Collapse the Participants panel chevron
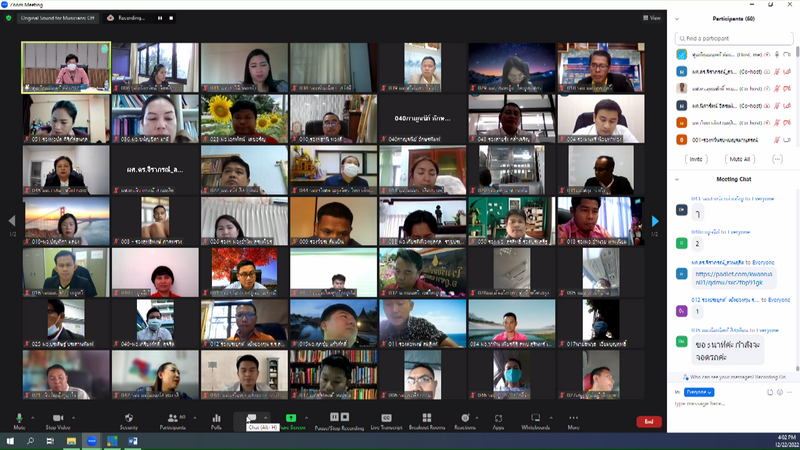Image resolution: width=800 pixels, height=450 pixels. click(677, 19)
